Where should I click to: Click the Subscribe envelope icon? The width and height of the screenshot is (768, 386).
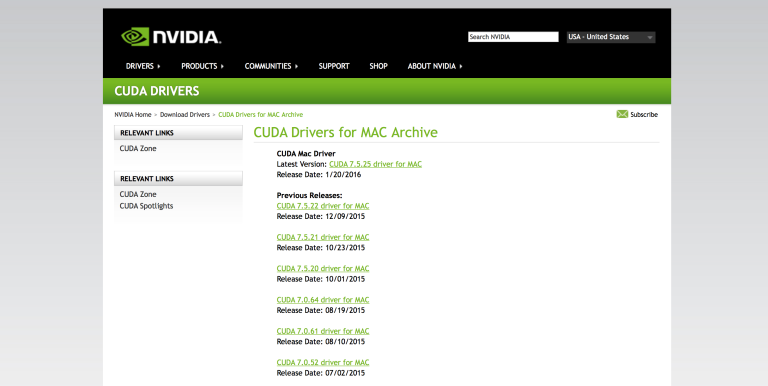622,114
